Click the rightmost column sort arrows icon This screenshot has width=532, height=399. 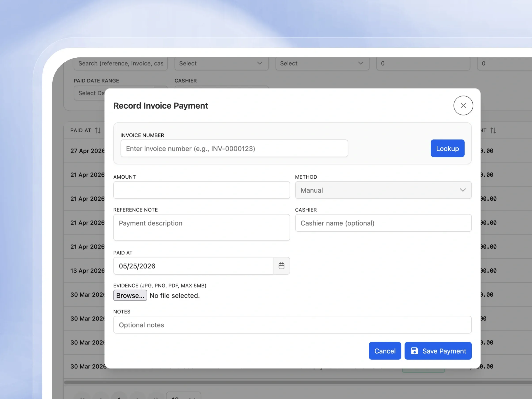click(493, 130)
